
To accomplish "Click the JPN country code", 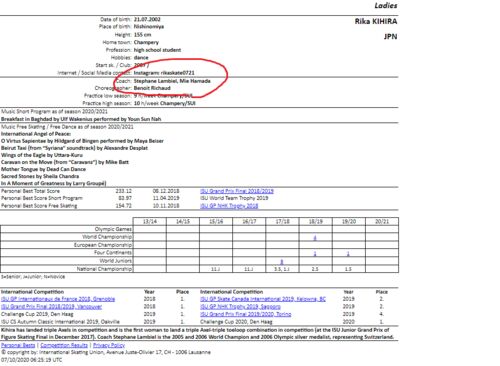I will click(390, 36).
